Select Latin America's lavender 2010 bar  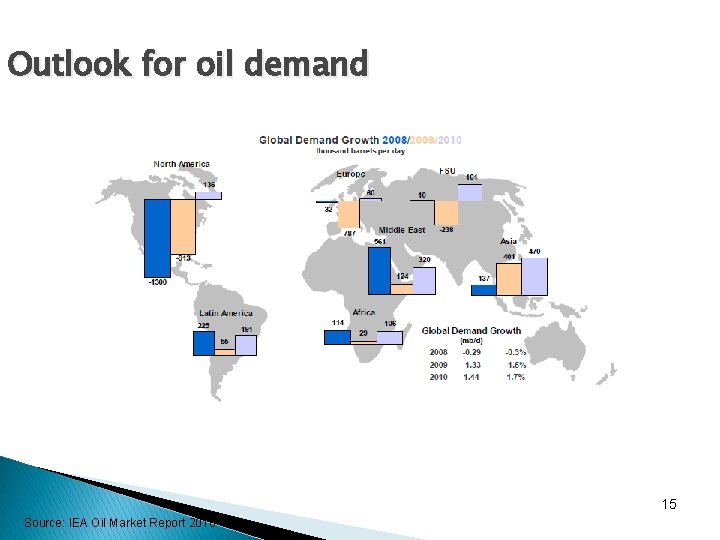(246, 345)
